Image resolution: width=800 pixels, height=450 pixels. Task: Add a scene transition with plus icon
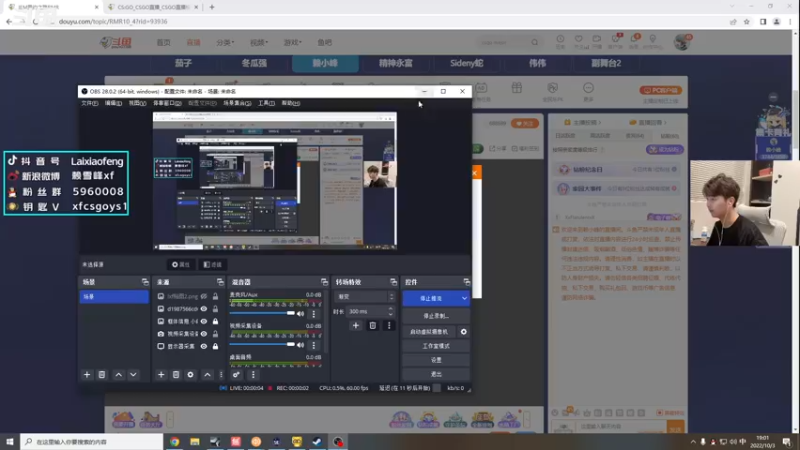(356, 326)
